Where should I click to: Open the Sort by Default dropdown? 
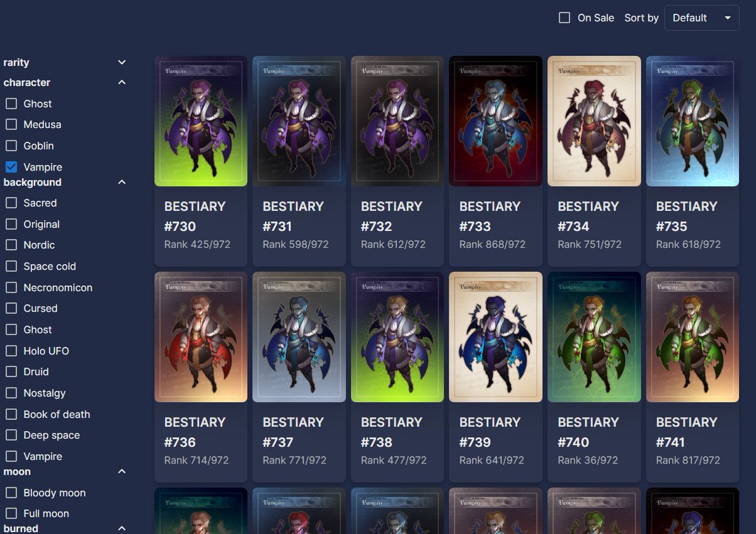tap(702, 18)
